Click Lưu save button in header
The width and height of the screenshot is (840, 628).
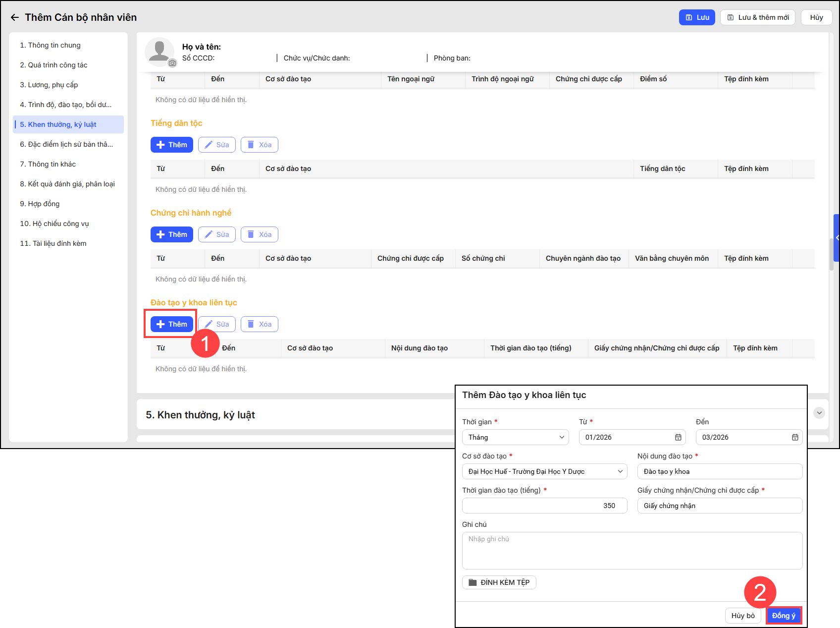696,17
